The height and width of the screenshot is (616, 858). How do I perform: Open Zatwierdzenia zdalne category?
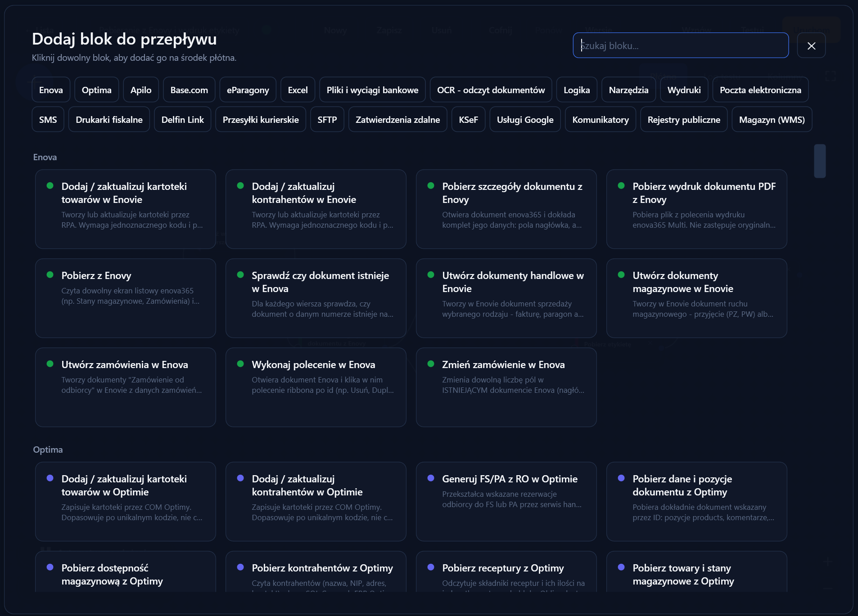point(397,120)
